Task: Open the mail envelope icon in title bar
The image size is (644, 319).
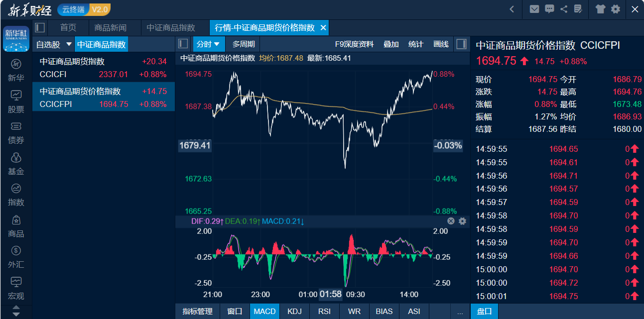Action: pos(534,9)
